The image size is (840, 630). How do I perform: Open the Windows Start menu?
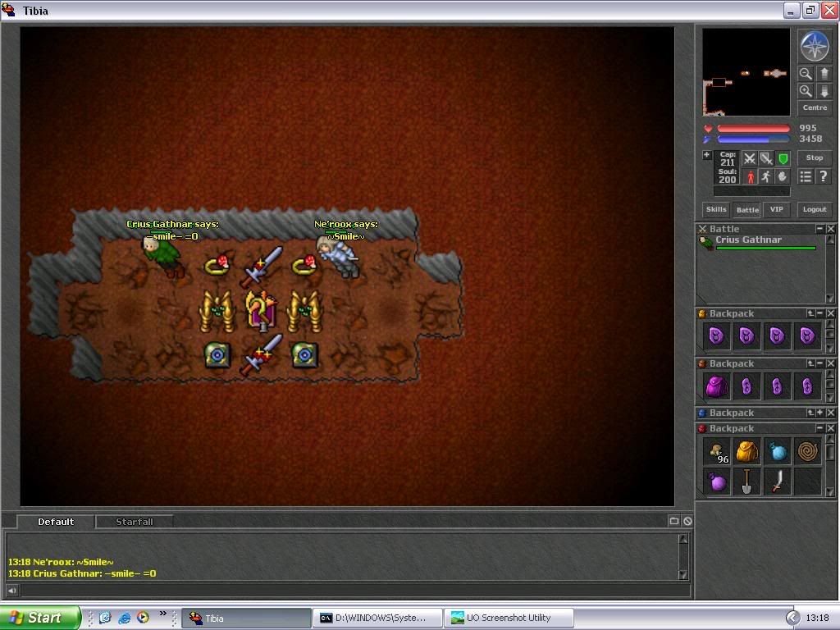[x=39, y=618]
